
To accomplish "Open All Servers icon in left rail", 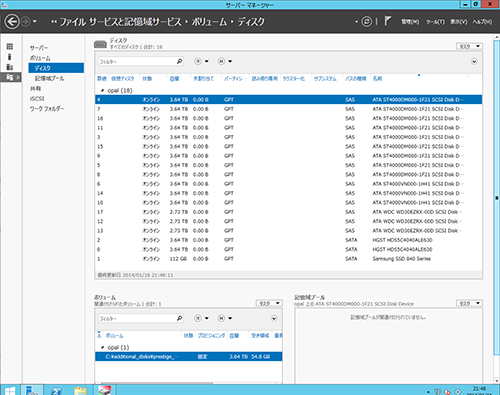I will [x=10, y=67].
